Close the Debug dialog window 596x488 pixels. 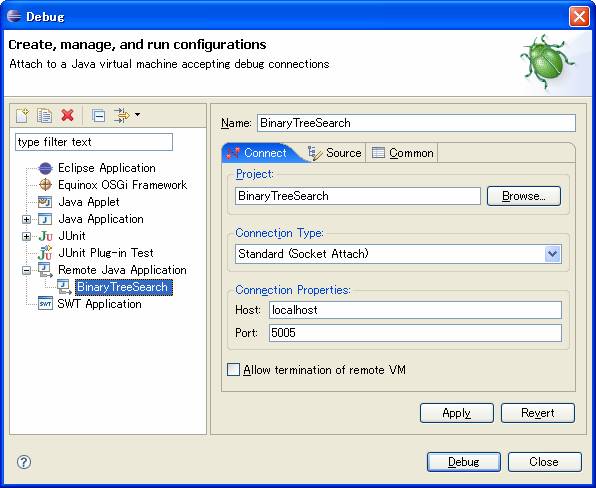(579, 16)
